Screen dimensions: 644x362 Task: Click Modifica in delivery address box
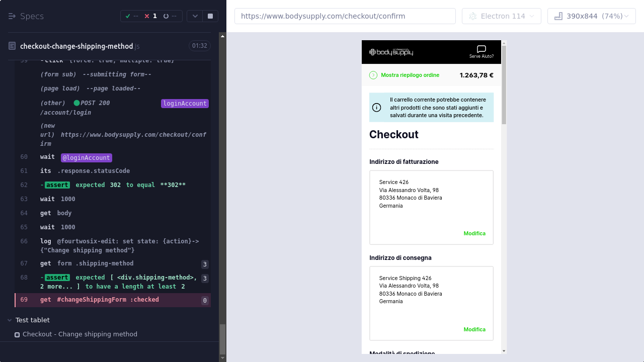click(x=474, y=329)
